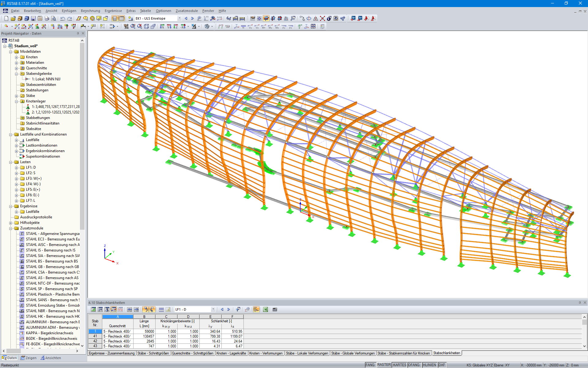Open a new model with the New file icon

[6, 18]
